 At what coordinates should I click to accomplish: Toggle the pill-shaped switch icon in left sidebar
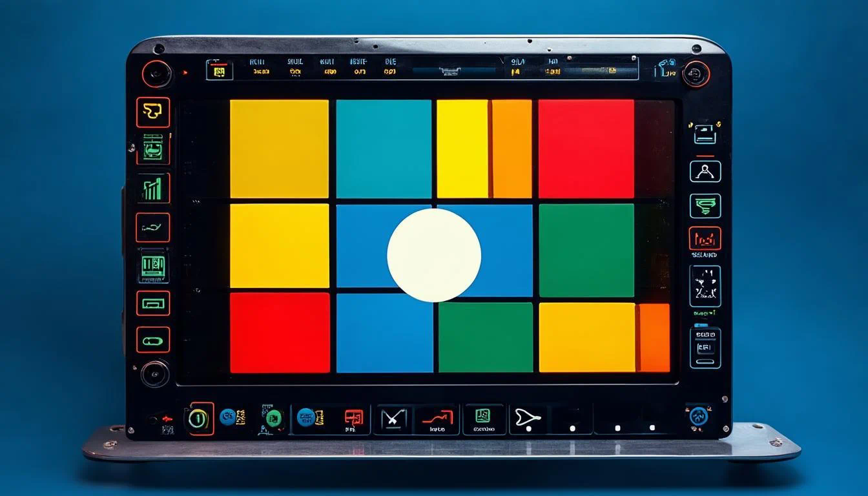point(153,340)
